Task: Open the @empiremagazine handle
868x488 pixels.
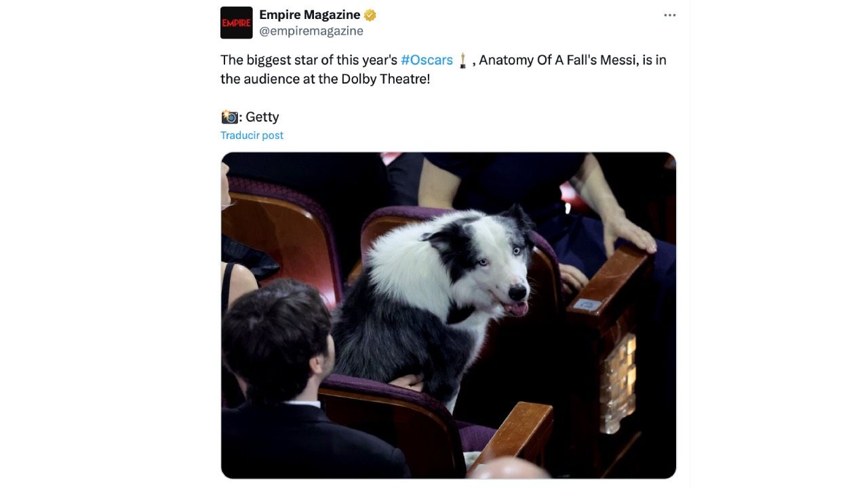Action: (x=311, y=31)
